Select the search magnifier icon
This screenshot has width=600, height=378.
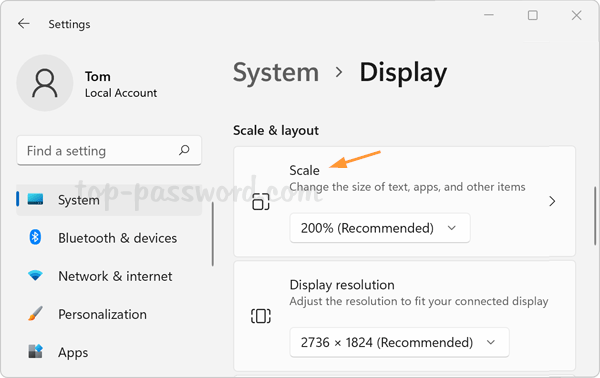184,150
